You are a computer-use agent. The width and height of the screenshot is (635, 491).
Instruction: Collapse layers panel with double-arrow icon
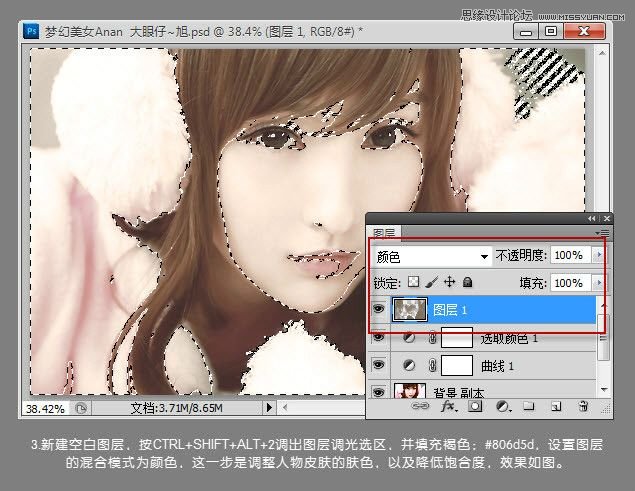point(592,218)
